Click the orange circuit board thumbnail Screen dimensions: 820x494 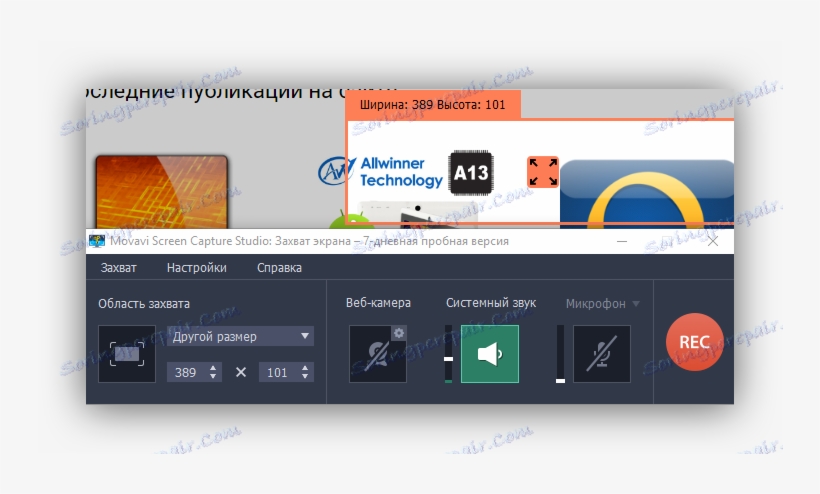coord(162,192)
